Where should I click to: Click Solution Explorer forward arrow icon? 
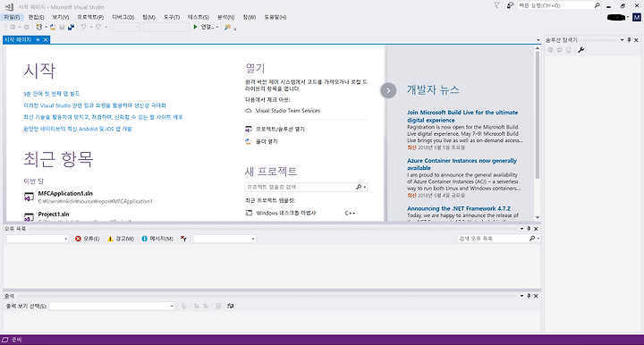click(x=559, y=50)
